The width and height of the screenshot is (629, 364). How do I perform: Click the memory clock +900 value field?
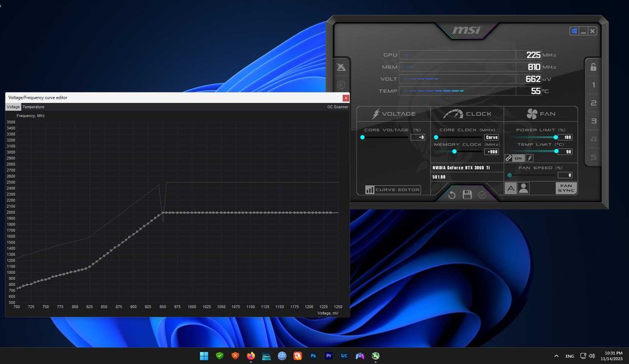point(491,152)
